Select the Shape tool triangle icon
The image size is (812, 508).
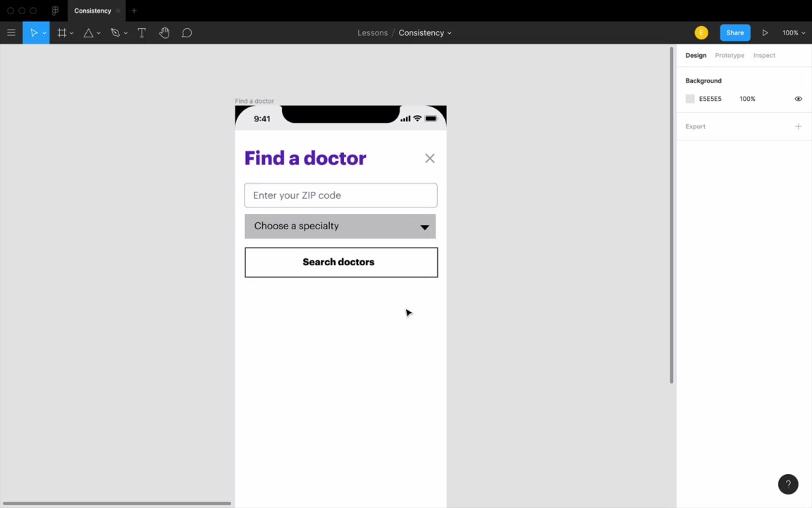pyautogui.click(x=89, y=32)
